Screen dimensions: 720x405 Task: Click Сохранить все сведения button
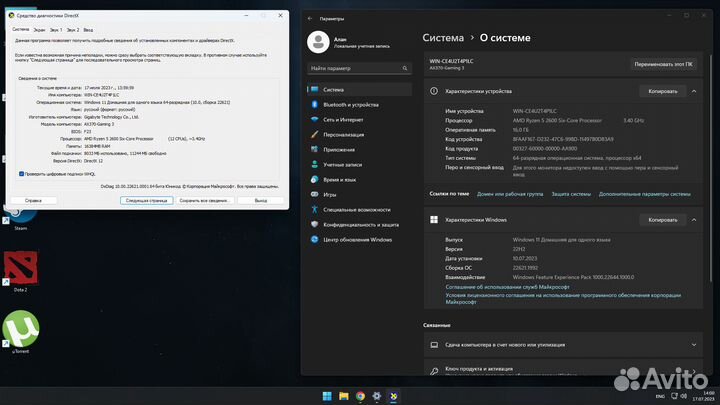click(x=205, y=201)
